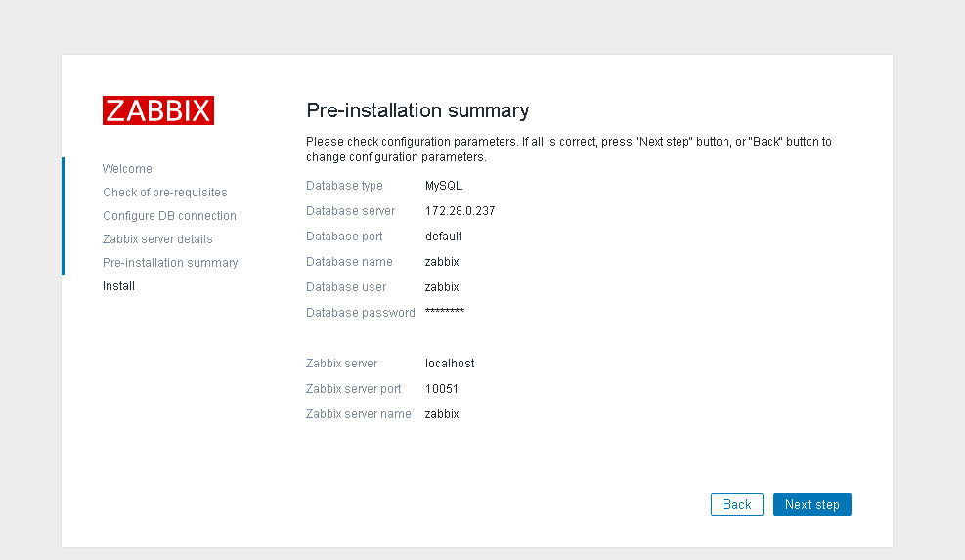Click the MySQL database type value
Image resolution: width=965 pixels, height=560 pixels.
click(444, 186)
